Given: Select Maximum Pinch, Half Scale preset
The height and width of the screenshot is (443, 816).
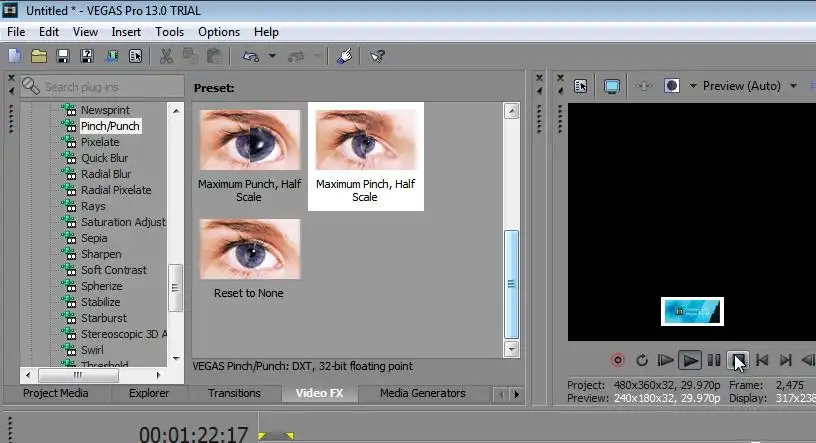Looking at the screenshot, I should click(x=365, y=156).
